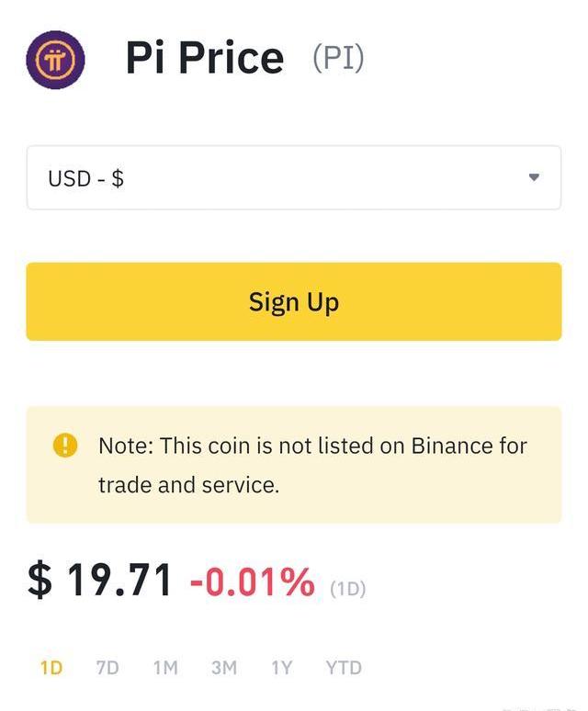Click the $ 19.71 price value
Viewport: 588px width, 711px height.
tap(100, 581)
